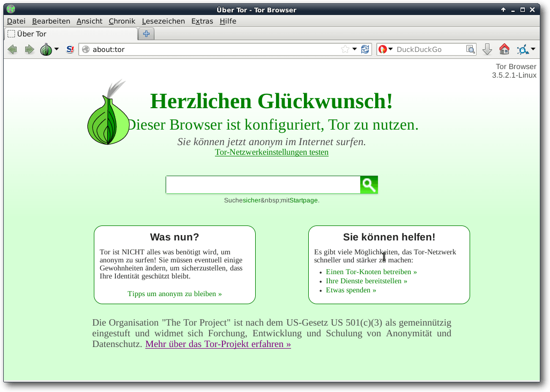Click the Tor Browser 3.5.2.1-Linux version text
This screenshot has width=550, height=392.
point(515,71)
